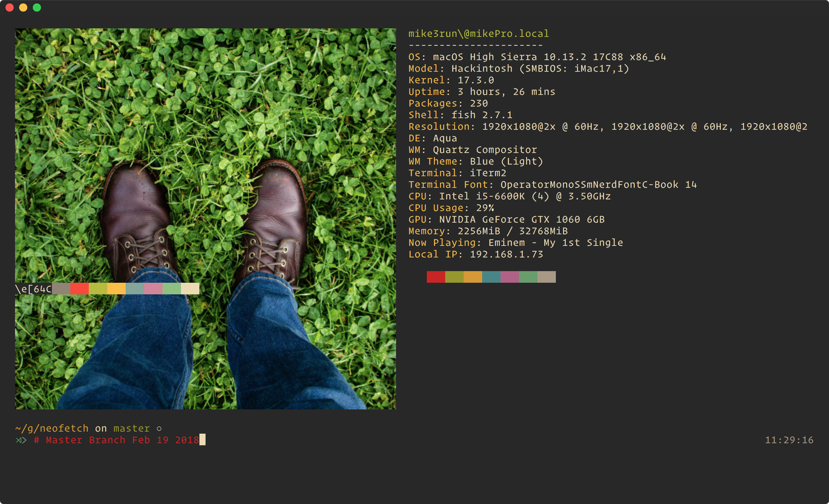The image size is (829, 504).
Task: Click the 11:29:16 clock in prompt
Action: click(789, 440)
